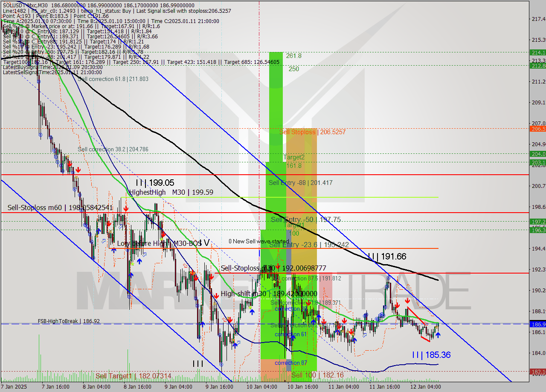Select the '7 Jan 2025' date on the time axis
This screenshot has width=546, height=392.
coord(14,387)
